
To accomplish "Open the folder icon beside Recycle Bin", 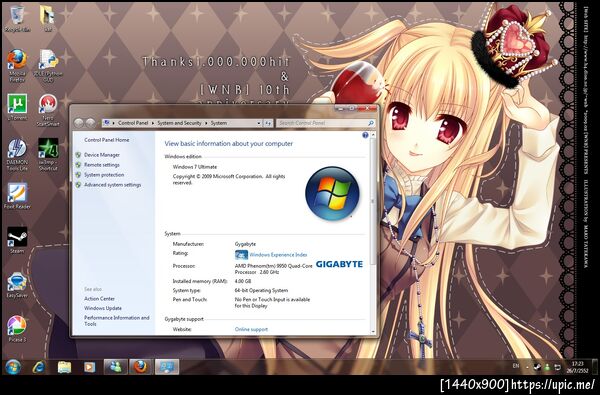I will [x=47, y=18].
